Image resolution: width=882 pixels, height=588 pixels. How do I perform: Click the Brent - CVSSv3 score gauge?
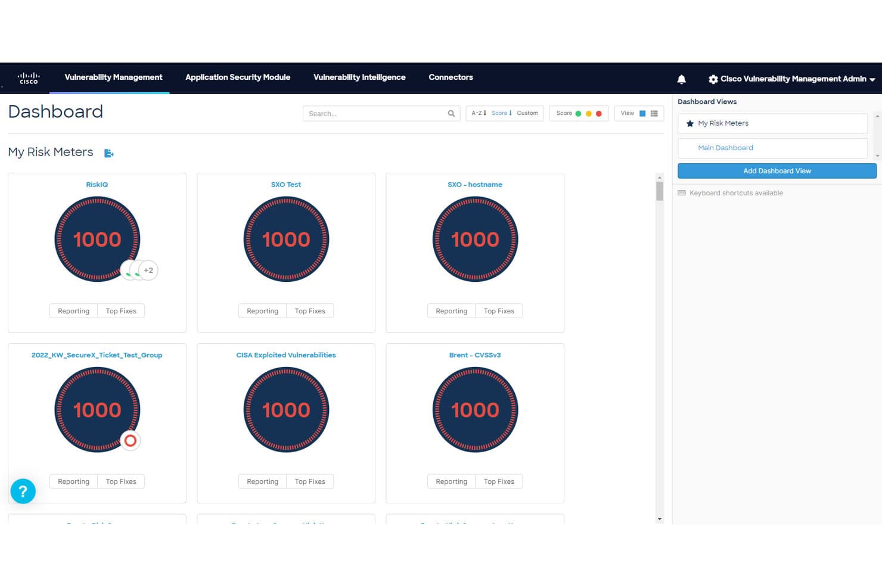pyautogui.click(x=475, y=409)
